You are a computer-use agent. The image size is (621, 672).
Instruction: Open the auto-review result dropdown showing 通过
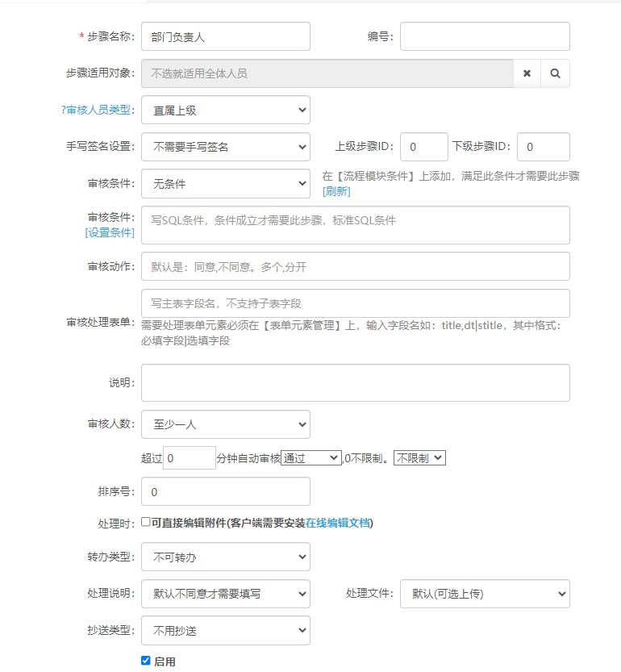click(311, 458)
